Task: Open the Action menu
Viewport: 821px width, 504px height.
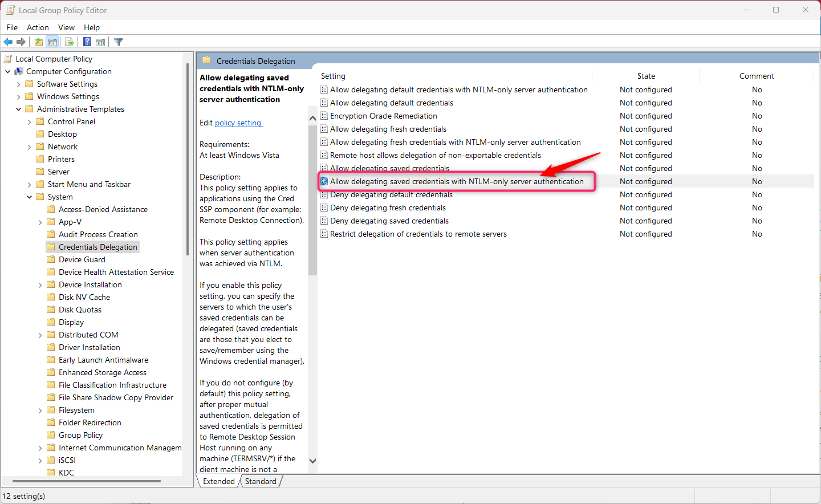Action: pos(38,27)
